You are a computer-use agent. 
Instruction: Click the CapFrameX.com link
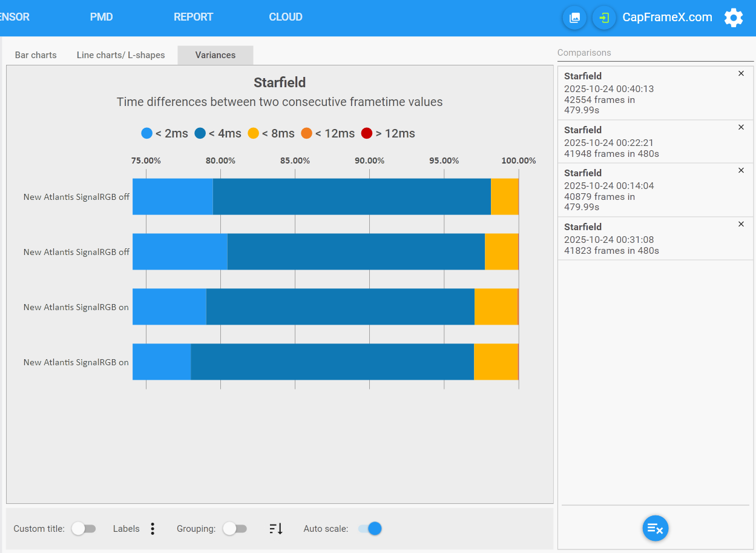point(667,18)
